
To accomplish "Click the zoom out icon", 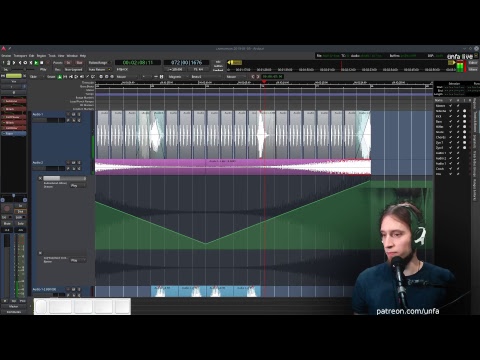I will [101, 77].
